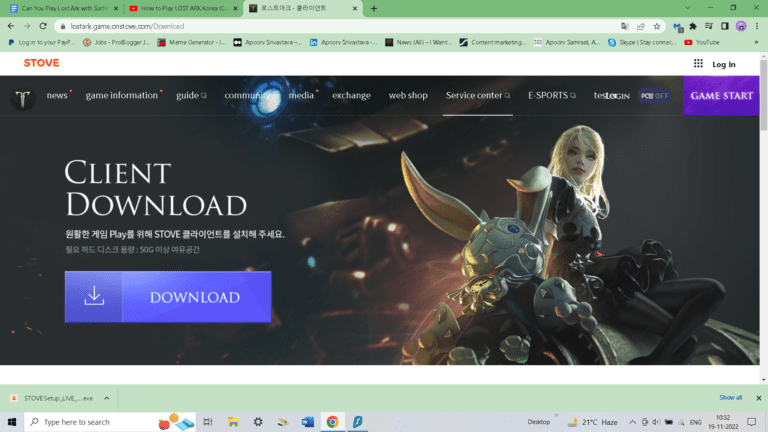This screenshot has height=432, width=768.
Task: Click the STOVE logo
Action: pyautogui.click(x=42, y=63)
